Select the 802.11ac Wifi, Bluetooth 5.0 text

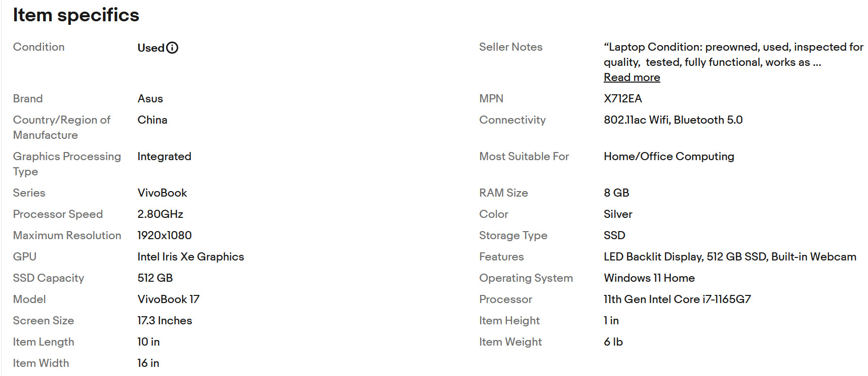point(673,120)
